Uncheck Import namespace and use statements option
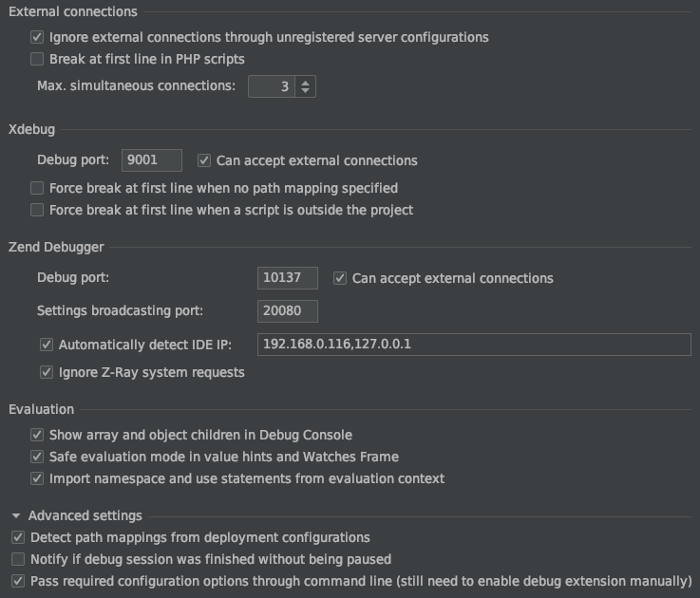The image size is (700, 598). coord(37,478)
